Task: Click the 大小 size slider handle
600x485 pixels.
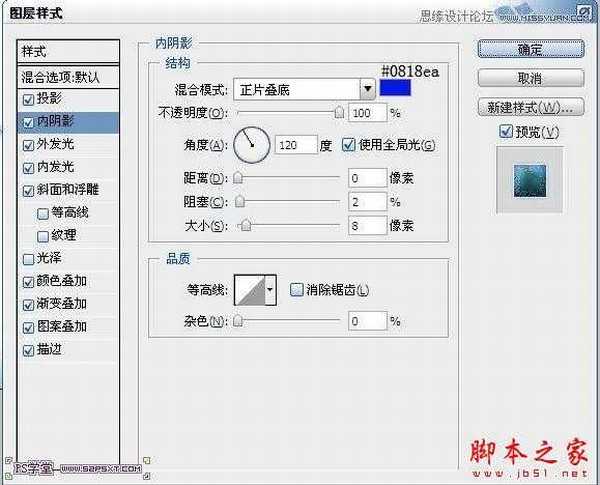Action: [246, 225]
